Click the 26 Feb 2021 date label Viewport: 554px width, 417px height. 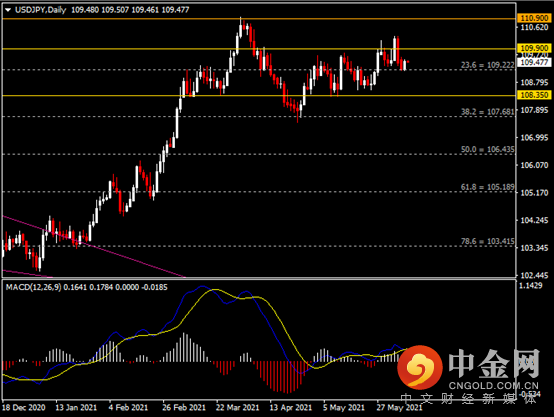tap(184, 408)
